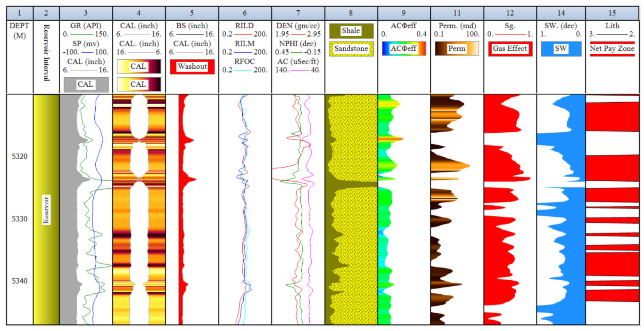Screen dimensions: 644x331
Task: Click the RILM curve label
Action: [245, 43]
